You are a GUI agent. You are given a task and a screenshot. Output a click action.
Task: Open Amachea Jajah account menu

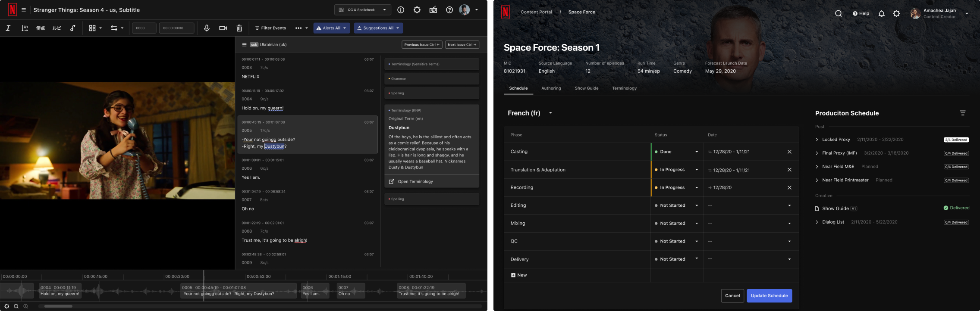[940, 13]
